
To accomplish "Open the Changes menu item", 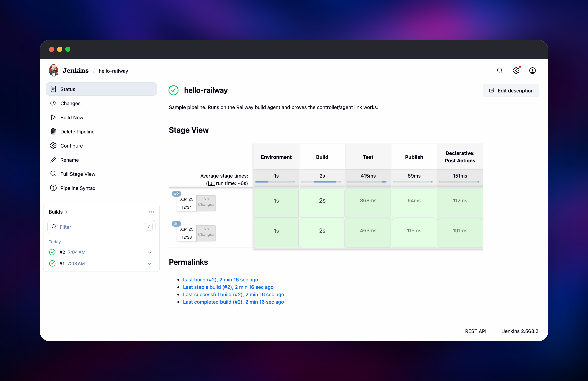I will (x=101, y=103).
